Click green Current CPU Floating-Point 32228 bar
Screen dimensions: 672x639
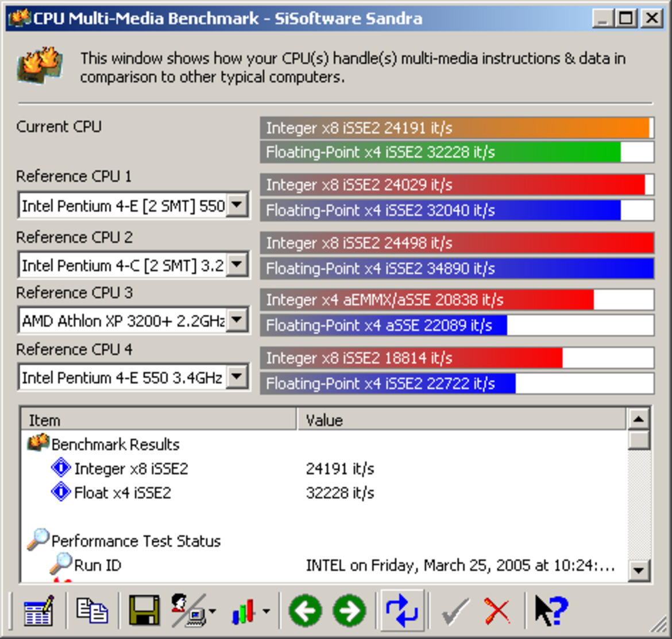(x=457, y=152)
